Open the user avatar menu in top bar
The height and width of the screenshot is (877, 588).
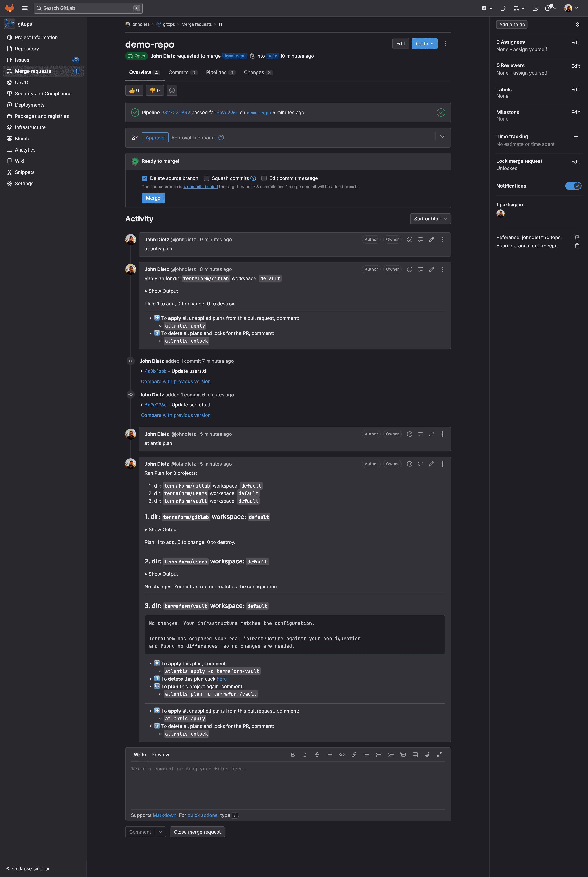click(x=571, y=8)
